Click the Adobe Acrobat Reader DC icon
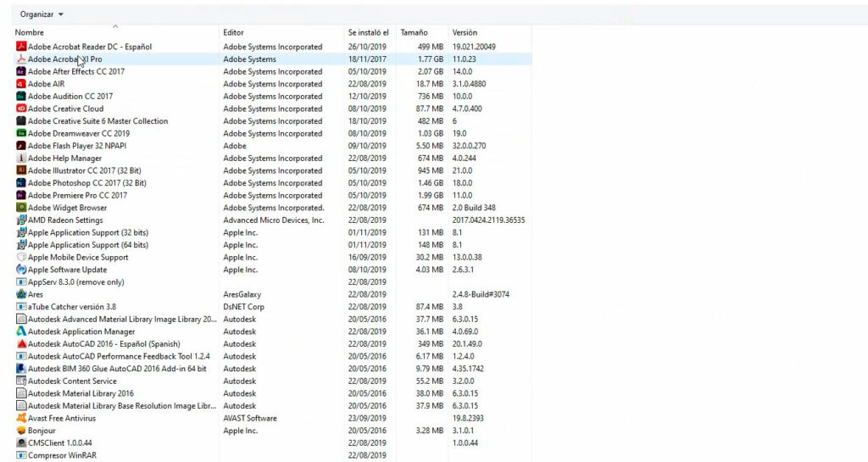 click(21, 47)
